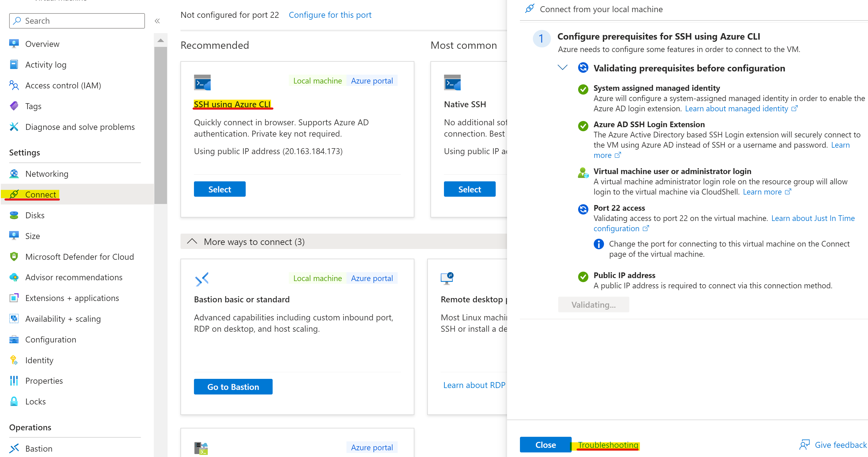Click the Microsoft Defender for Cloud shield icon
This screenshot has height=457, width=868.
[14, 257]
